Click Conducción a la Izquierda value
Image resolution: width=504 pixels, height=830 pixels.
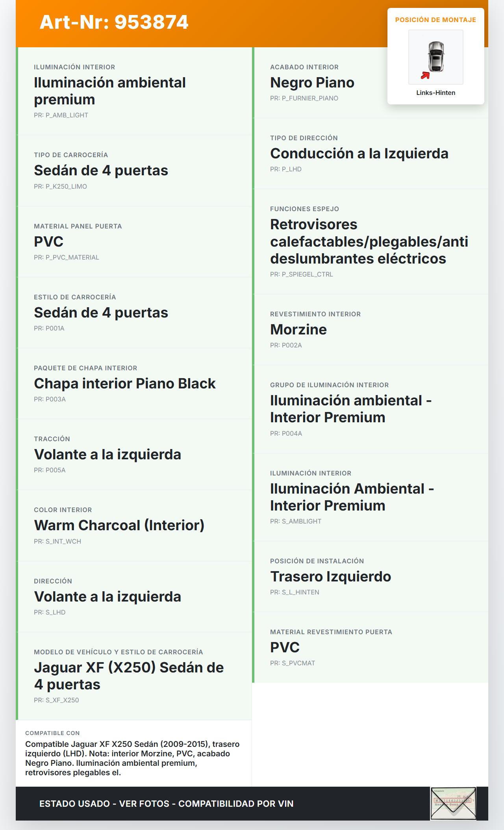point(359,154)
